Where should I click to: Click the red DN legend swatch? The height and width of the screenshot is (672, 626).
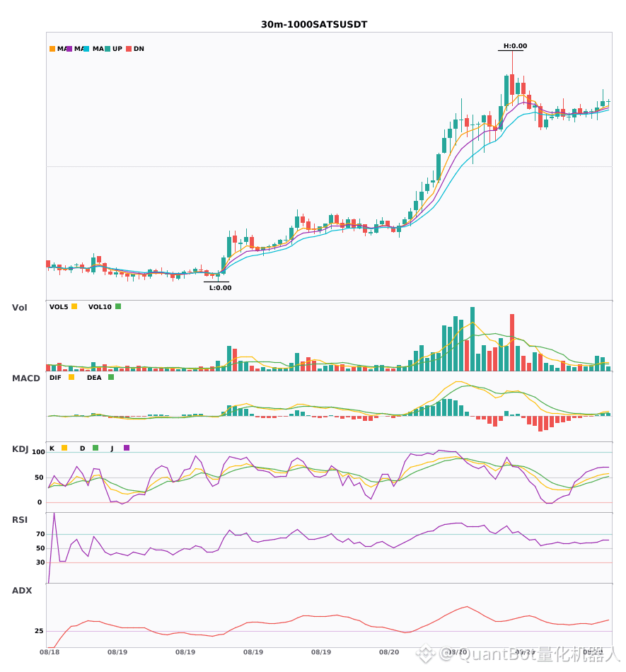[129, 49]
